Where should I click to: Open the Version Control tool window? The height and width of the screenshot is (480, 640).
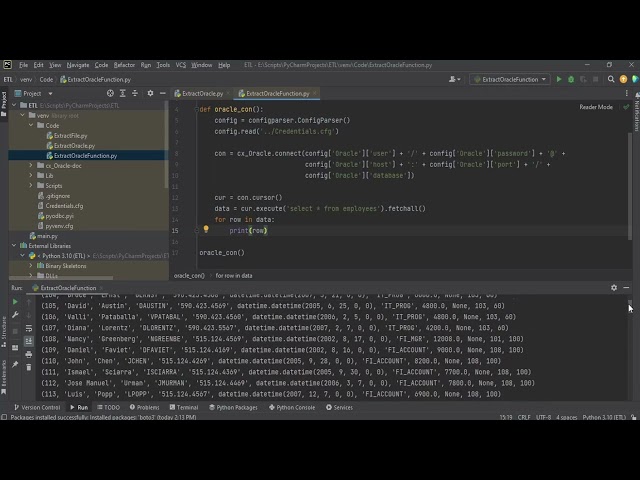coord(37,407)
